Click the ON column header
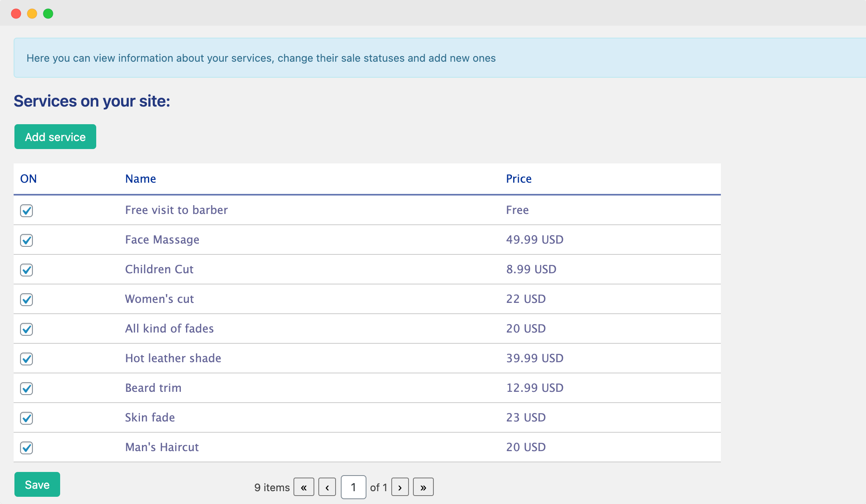The height and width of the screenshot is (504, 866). pos(28,179)
